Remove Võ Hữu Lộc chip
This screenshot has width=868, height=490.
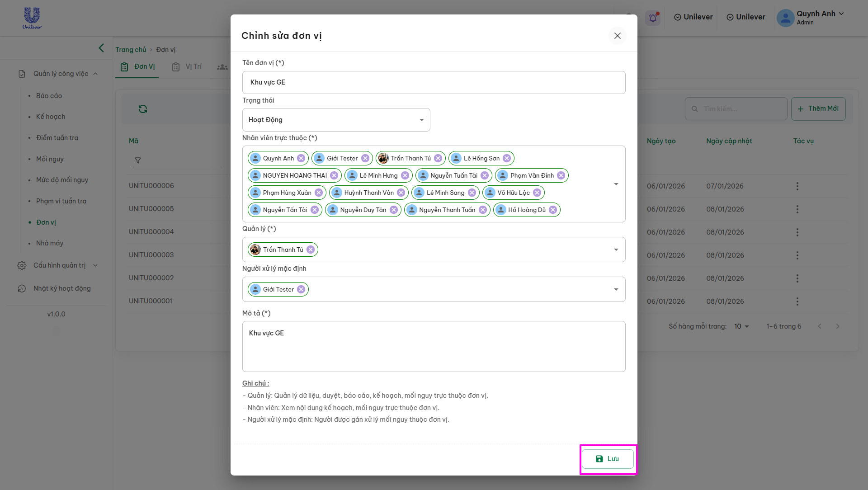point(537,193)
